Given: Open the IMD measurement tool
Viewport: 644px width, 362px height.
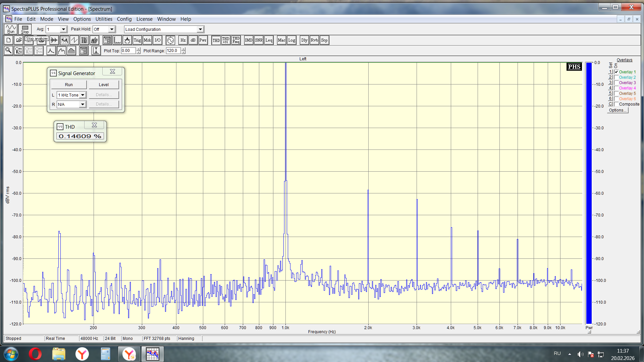Looking at the screenshot, I should [x=249, y=40].
